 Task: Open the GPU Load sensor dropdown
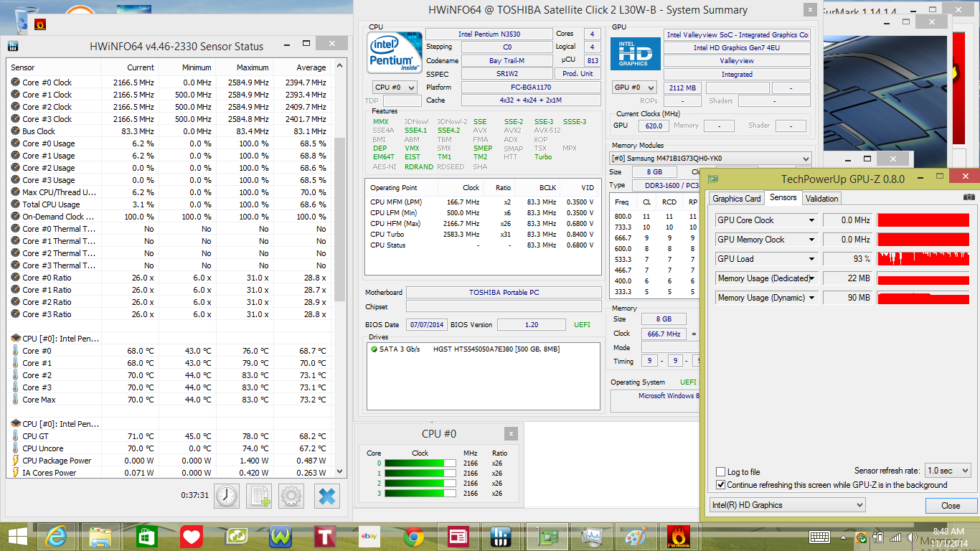(x=811, y=259)
